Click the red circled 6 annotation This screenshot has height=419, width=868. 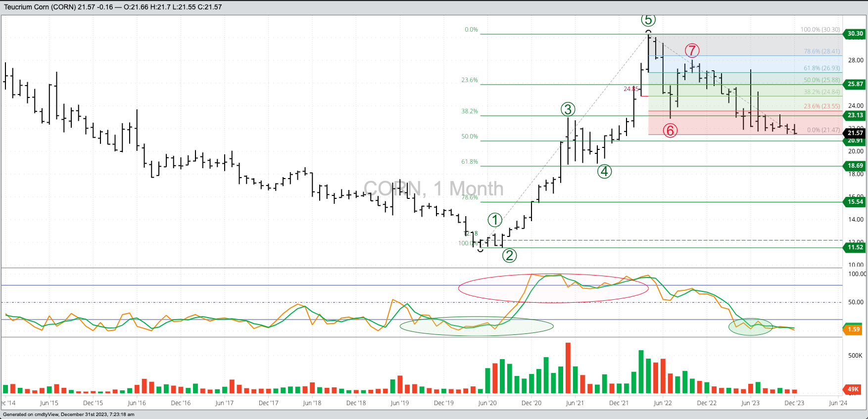(670, 130)
